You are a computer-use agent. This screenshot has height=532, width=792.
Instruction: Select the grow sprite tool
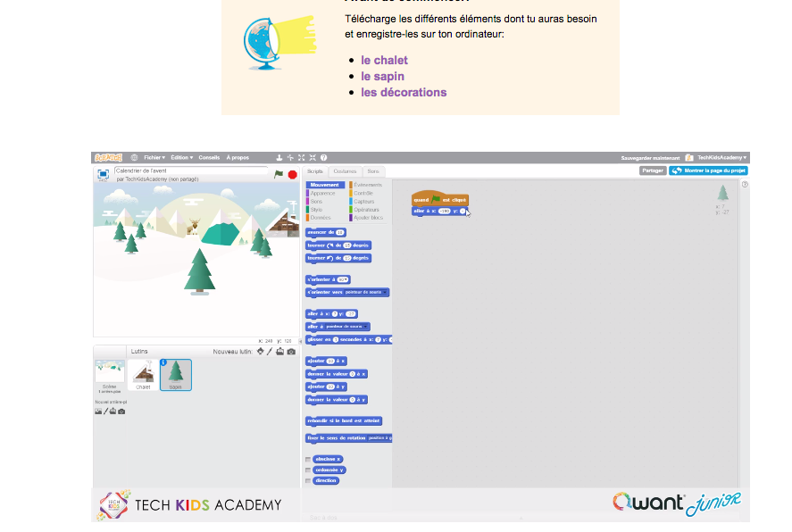click(x=302, y=157)
